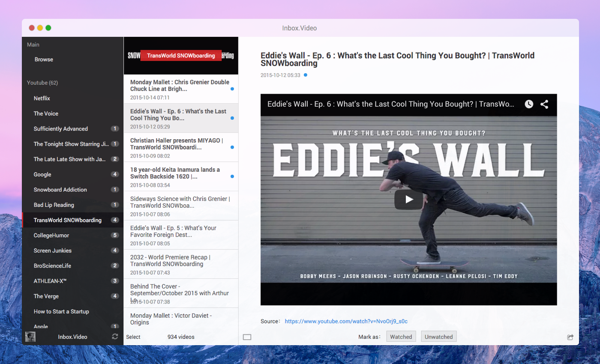Select the Screen Junkies channel
The image size is (600, 364).
pos(72,251)
